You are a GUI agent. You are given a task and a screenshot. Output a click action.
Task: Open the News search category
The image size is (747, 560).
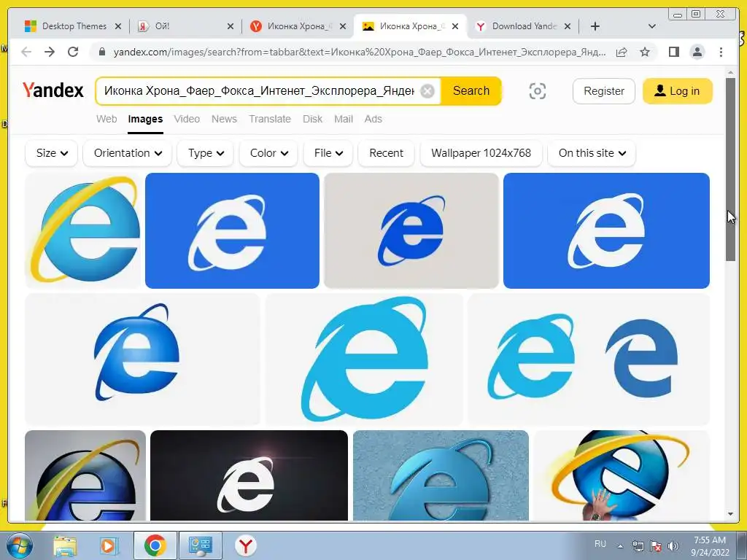224,119
